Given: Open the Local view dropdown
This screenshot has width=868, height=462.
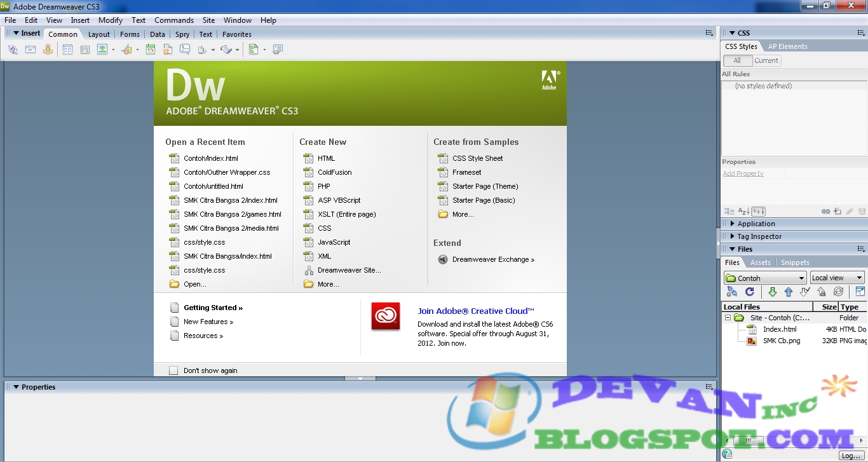Looking at the screenshot, I should [859, 277].
